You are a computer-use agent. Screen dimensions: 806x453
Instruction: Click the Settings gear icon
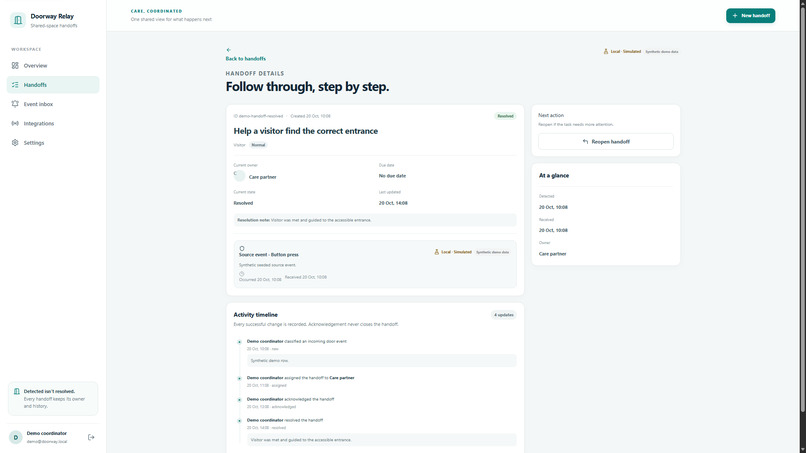15,142
